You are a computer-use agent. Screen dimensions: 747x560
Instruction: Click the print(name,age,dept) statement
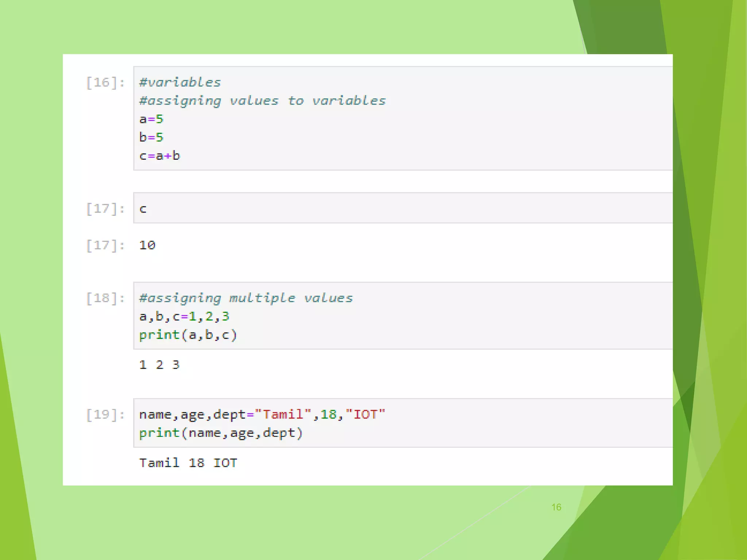221,433
